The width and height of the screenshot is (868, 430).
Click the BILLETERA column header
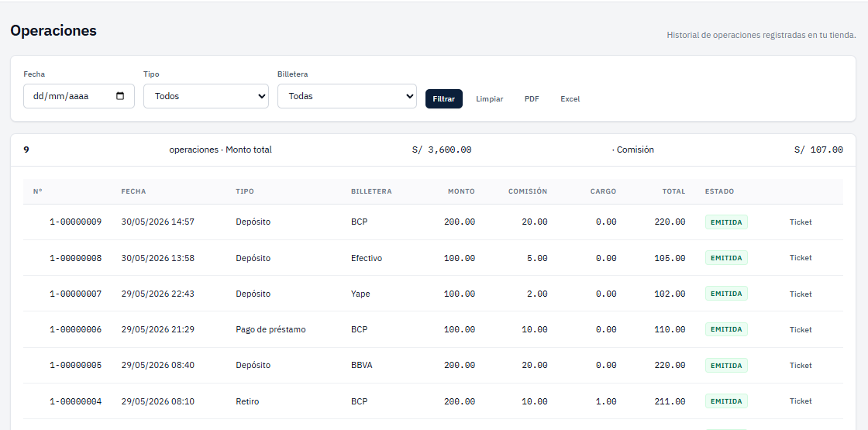point(371,191)
